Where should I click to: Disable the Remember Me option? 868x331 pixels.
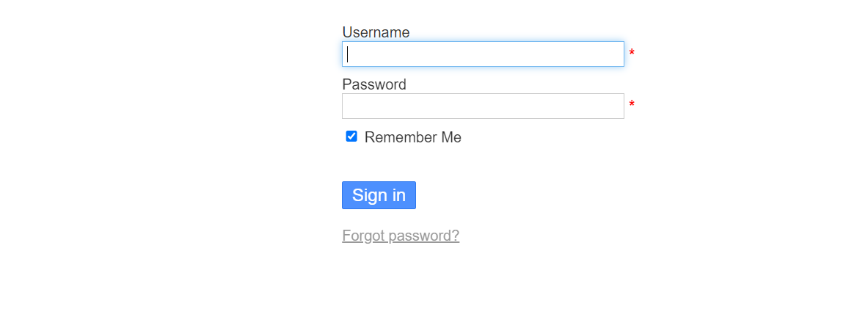[351, 137]
